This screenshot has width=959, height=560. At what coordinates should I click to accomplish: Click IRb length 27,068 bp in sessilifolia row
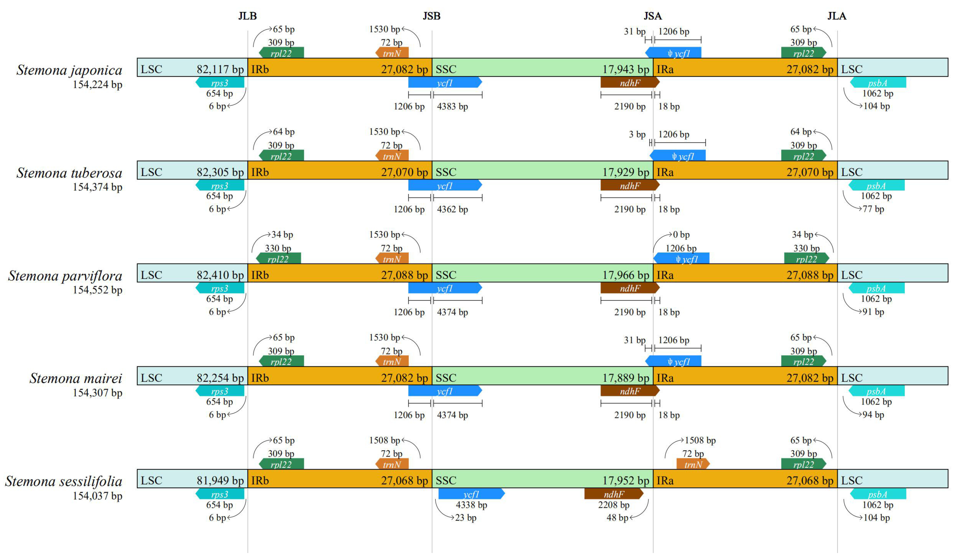(x=404, y=481)
